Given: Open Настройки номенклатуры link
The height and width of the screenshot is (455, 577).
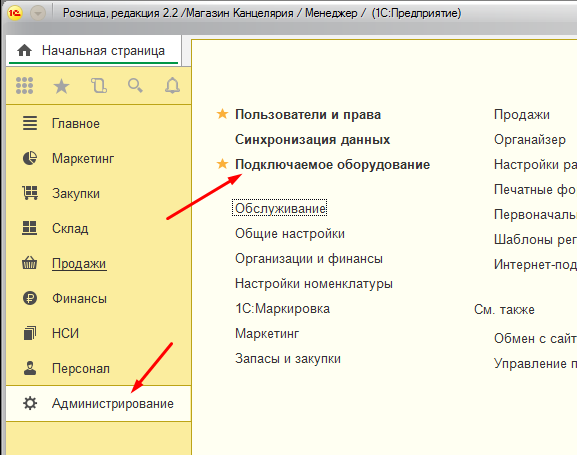Looking at the screenshot, I should click(x=314, y=283).
